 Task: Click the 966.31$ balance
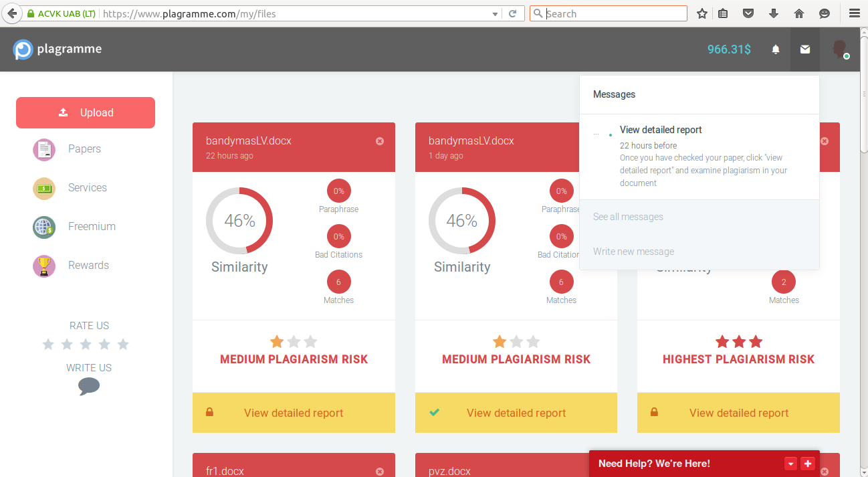(x=729, y=50)
